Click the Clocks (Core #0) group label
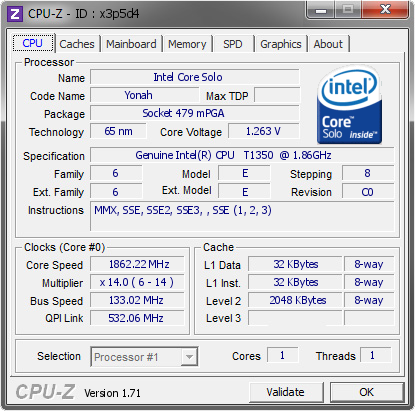 click(64, 247)
